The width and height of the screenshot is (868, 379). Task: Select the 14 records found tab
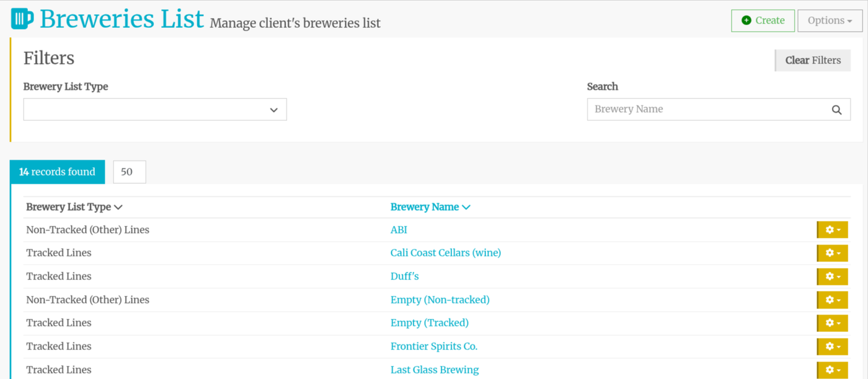click(x=57, y=172)
